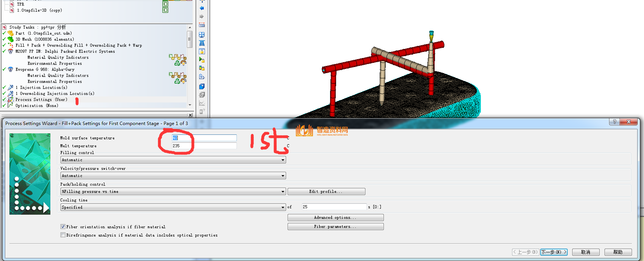Click the blue back arrow icon
Image resolution: width=644 pixels, height=261 pixels.
[202, 8]
